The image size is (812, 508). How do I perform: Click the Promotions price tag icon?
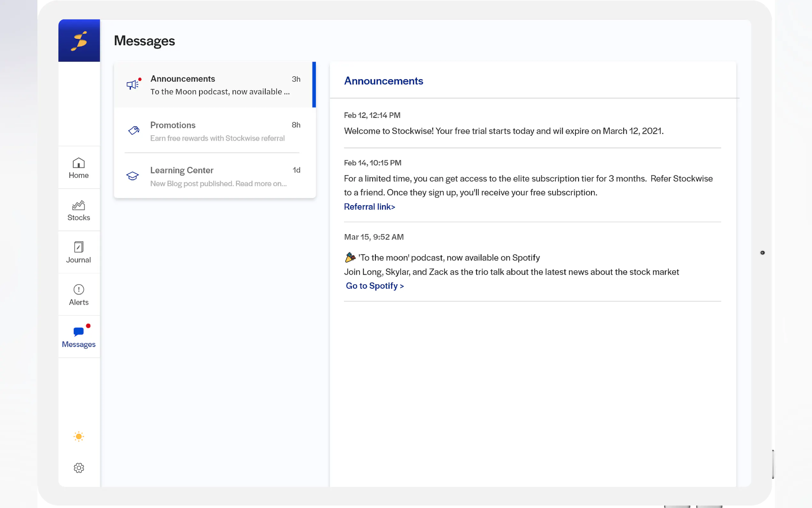pos(134,131)
